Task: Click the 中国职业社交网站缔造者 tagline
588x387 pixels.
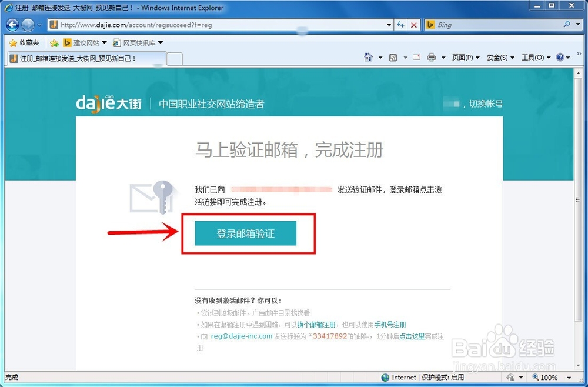Action: [212, 104]
